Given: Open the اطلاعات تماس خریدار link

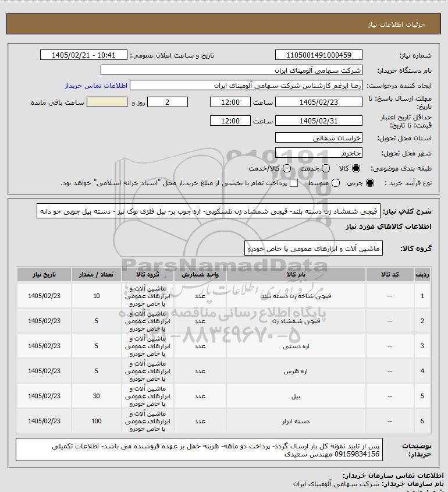Looking at the screenshot, I should [x=96, y=86].
